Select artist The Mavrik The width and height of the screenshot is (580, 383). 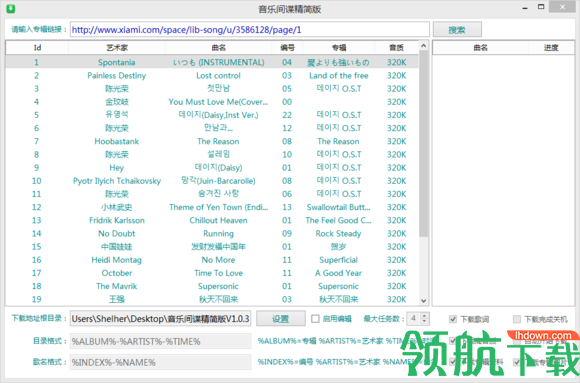(x=117, y=286)
